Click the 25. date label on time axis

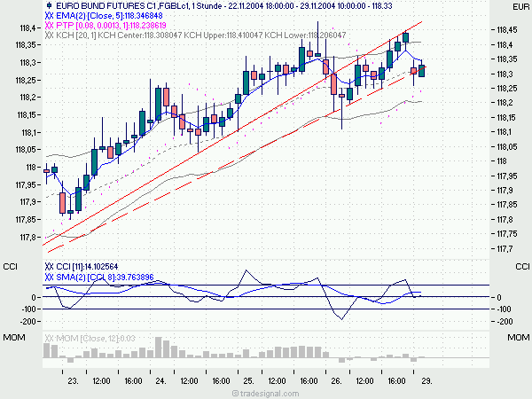pyautogui.click(x=248, y=381)
